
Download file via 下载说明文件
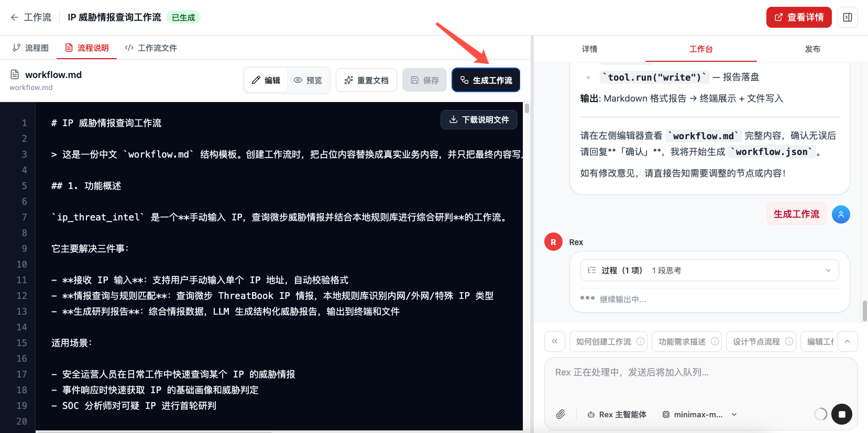tap(479, 119)
